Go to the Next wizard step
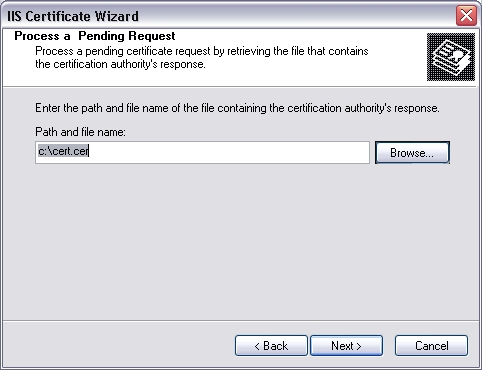The width and height of the screenshot is (482, 370). (346, 346)
